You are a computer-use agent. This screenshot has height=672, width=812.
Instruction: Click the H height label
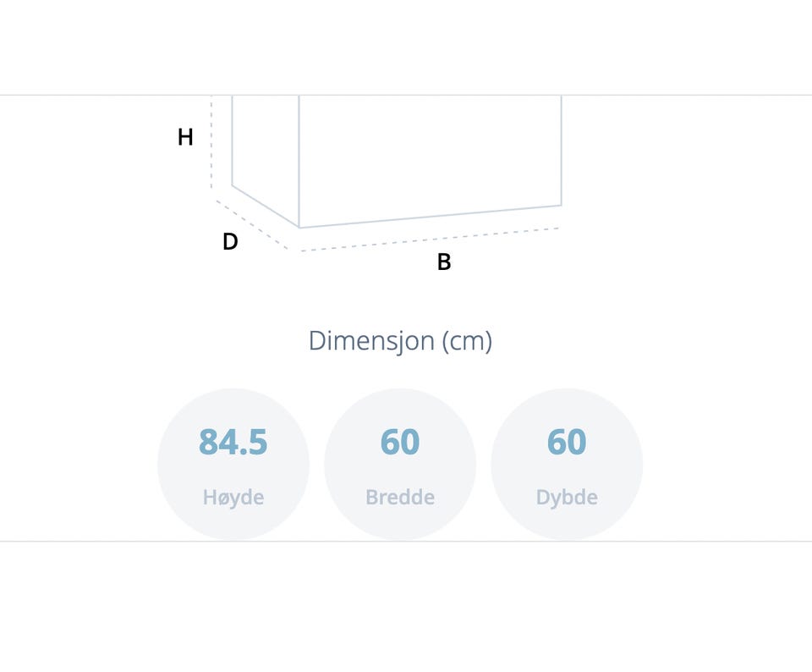[185, 137]
